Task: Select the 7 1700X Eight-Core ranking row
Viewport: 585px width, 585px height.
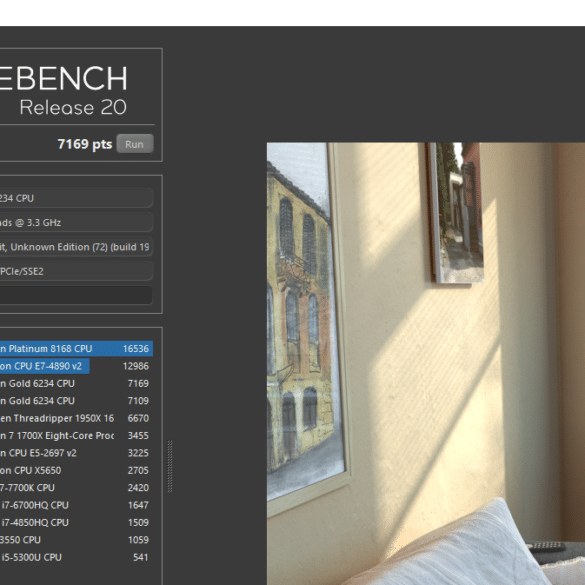Action: point(76,435)
